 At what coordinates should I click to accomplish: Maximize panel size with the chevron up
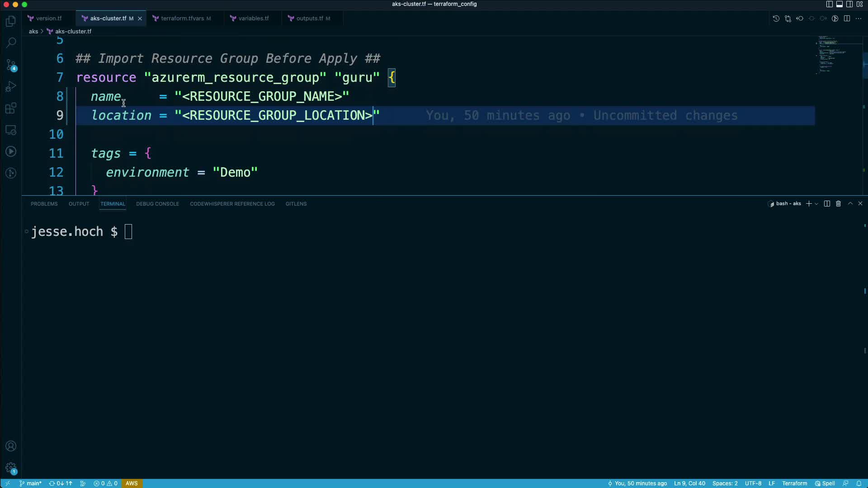pos(850,204)
